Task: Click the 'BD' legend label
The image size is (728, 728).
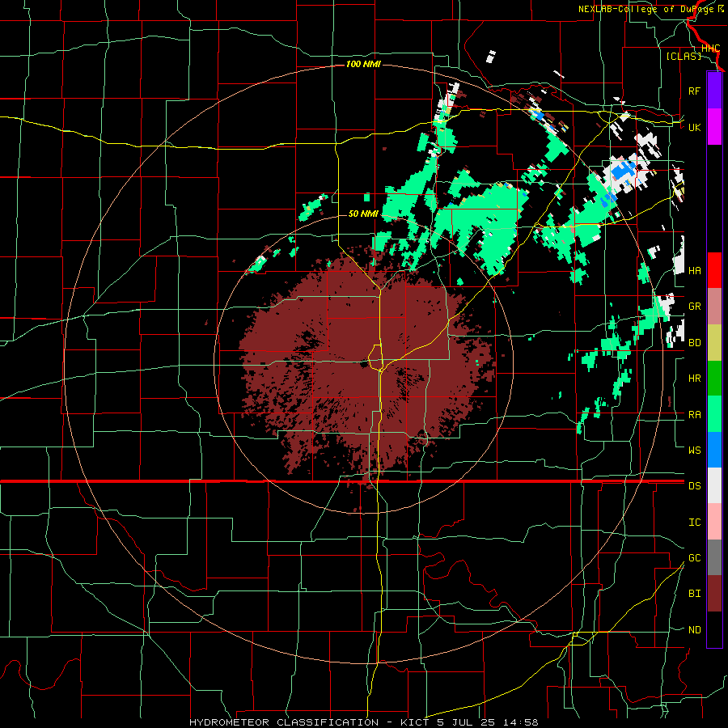Action: pos(694,343)
